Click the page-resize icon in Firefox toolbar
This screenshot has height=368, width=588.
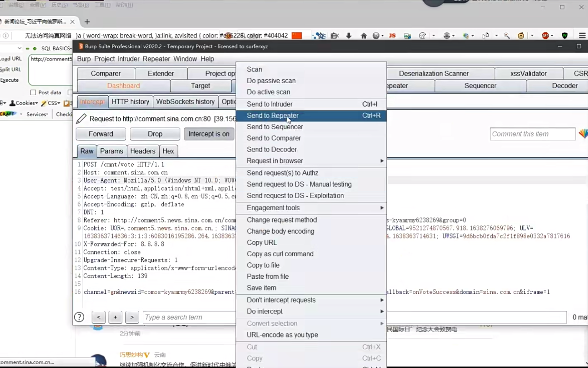[x=485, y=36]
